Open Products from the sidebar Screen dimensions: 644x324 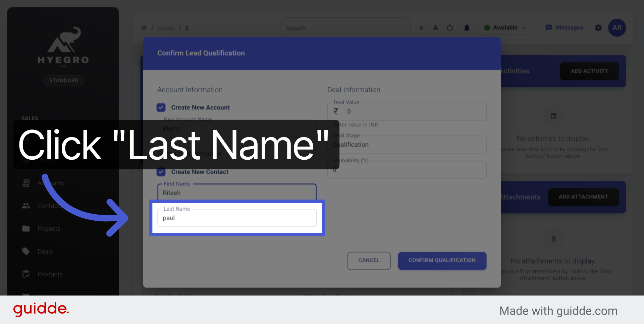tap(50, 274)
